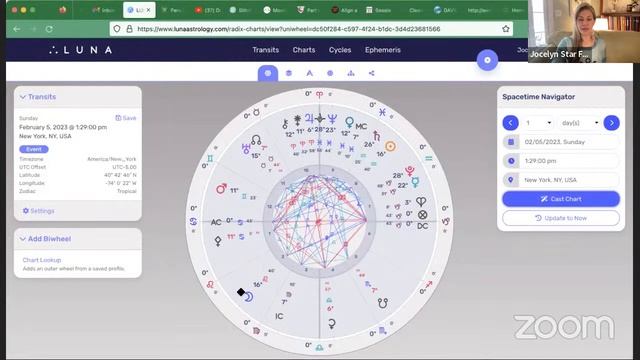The height and width of the screenshot is (360, 640).
Task: Open the Charts nav menu
Action: (x=304, y=50)
